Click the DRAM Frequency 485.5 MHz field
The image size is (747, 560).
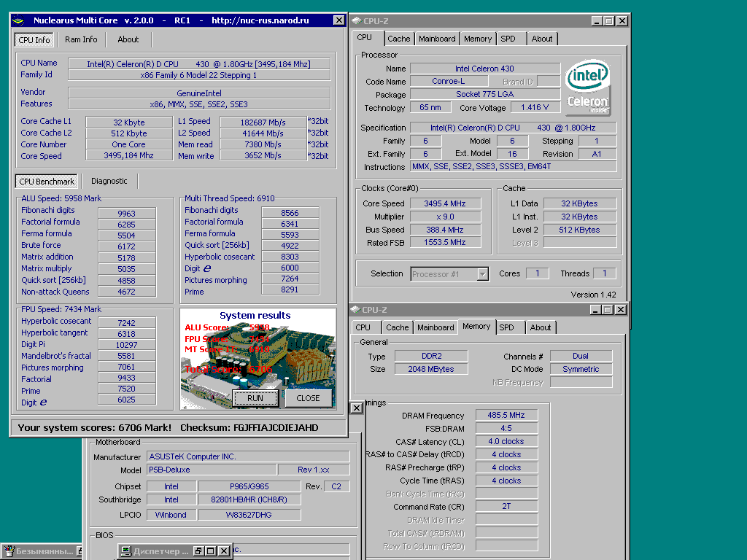click(x=506, y=415)
